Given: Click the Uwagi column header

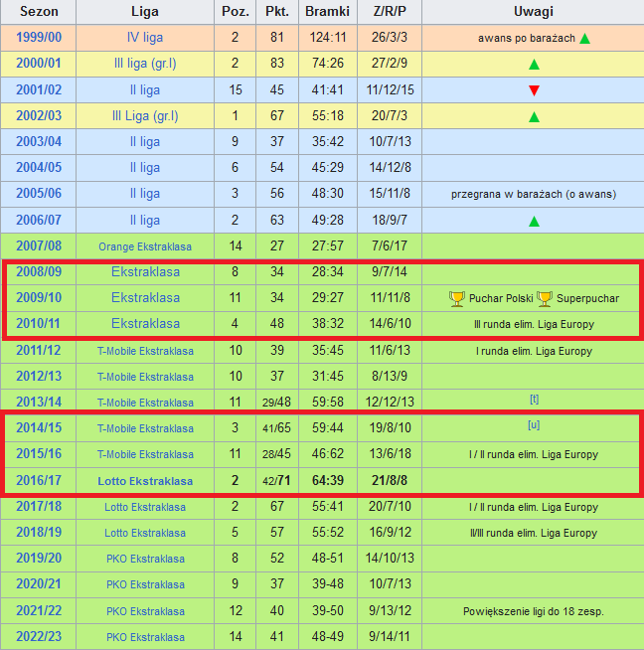Looking at the screenshot, I should click(x=534, y=12).
